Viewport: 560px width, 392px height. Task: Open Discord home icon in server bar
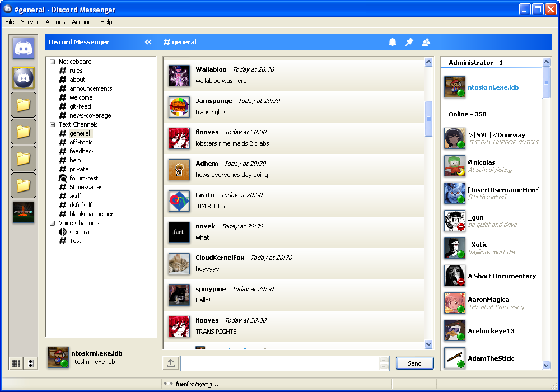(x=24, y=48)
